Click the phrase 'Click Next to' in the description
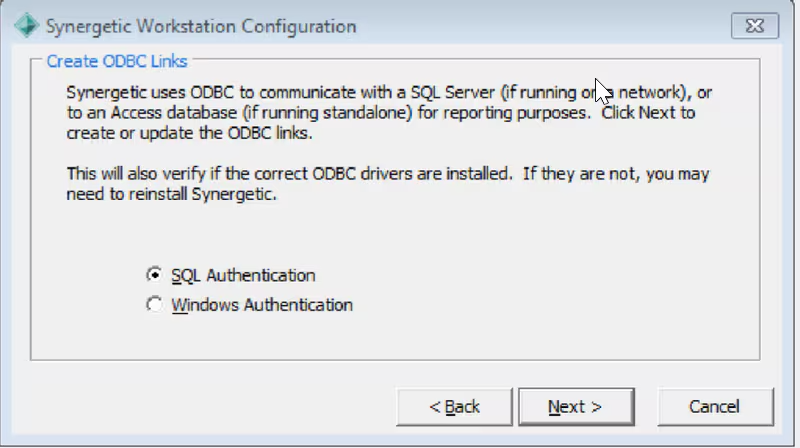The width and height of the screenshot is (800, 448). click(x=648, y=113)
